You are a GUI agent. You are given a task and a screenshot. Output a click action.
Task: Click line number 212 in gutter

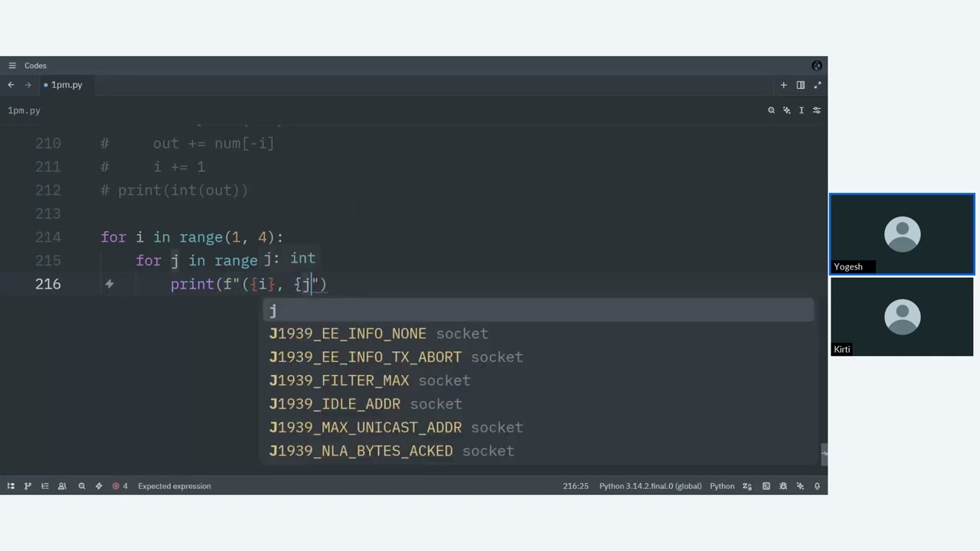pyautogui.click(x=47, y=191)
